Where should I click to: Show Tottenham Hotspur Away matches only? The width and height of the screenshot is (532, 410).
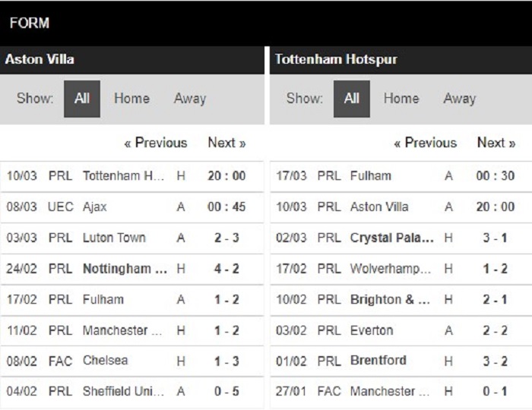click(459, 99)
